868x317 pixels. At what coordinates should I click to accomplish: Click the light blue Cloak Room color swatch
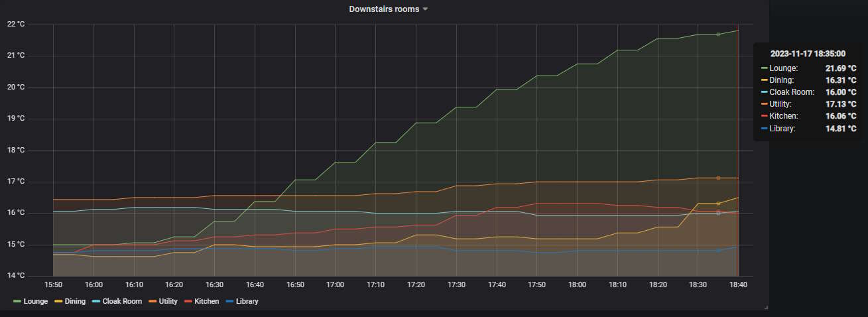(x=96, y=301)
